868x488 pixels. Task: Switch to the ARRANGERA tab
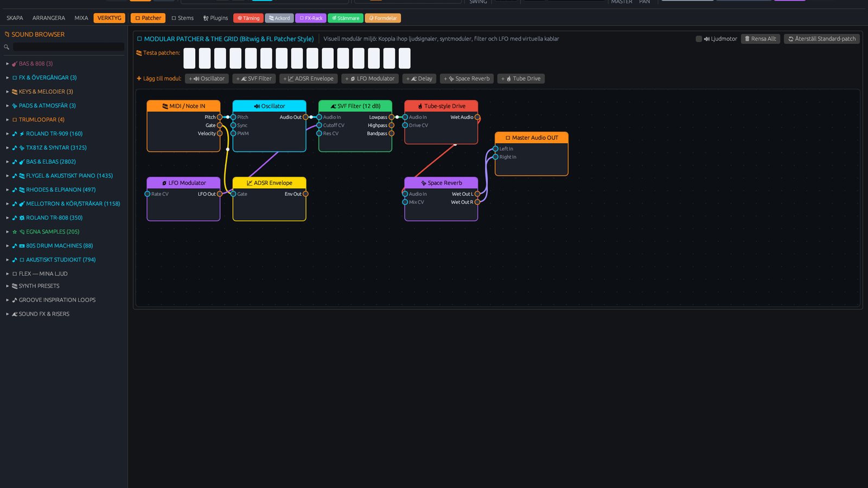[49, 18]
